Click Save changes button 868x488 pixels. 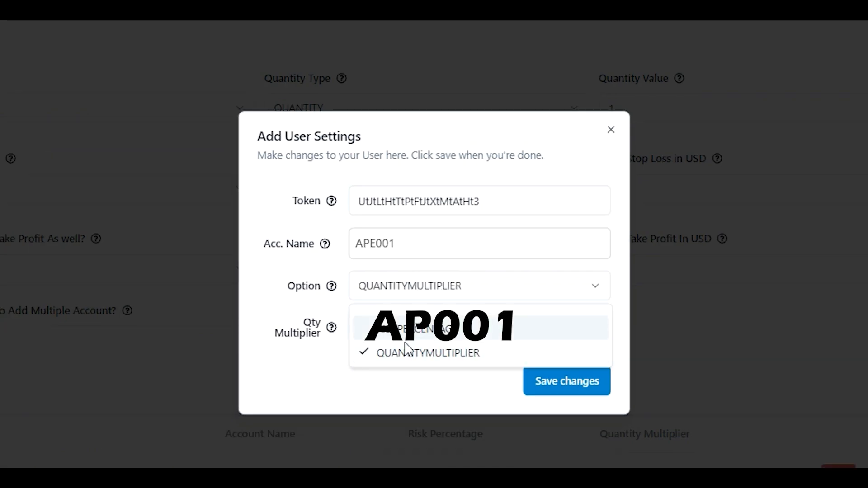click(x=566, y=381)
